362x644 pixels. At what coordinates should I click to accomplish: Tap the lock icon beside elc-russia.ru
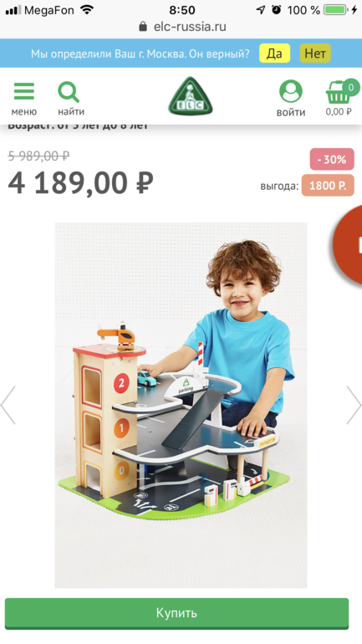tap(143, 27)
